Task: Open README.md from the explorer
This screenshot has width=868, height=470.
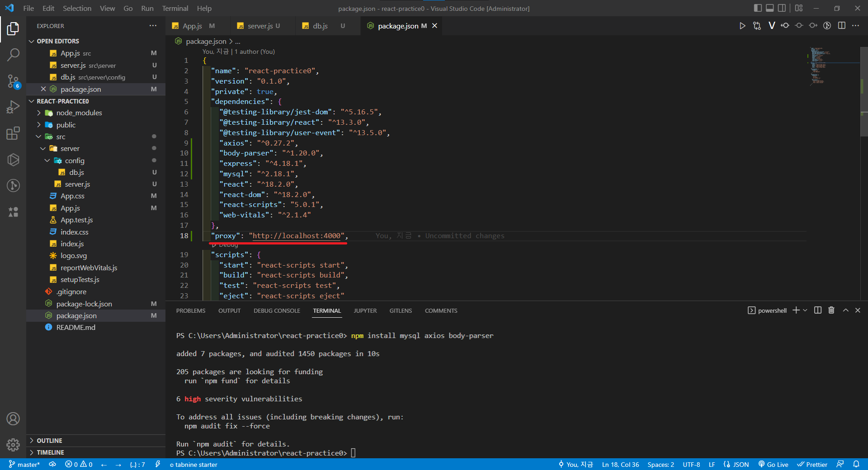Action: [95, 327]
